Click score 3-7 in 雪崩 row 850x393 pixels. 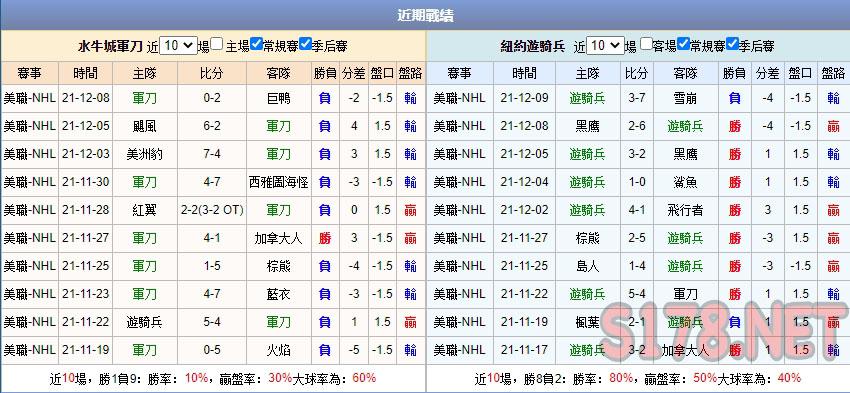[636, 98]
